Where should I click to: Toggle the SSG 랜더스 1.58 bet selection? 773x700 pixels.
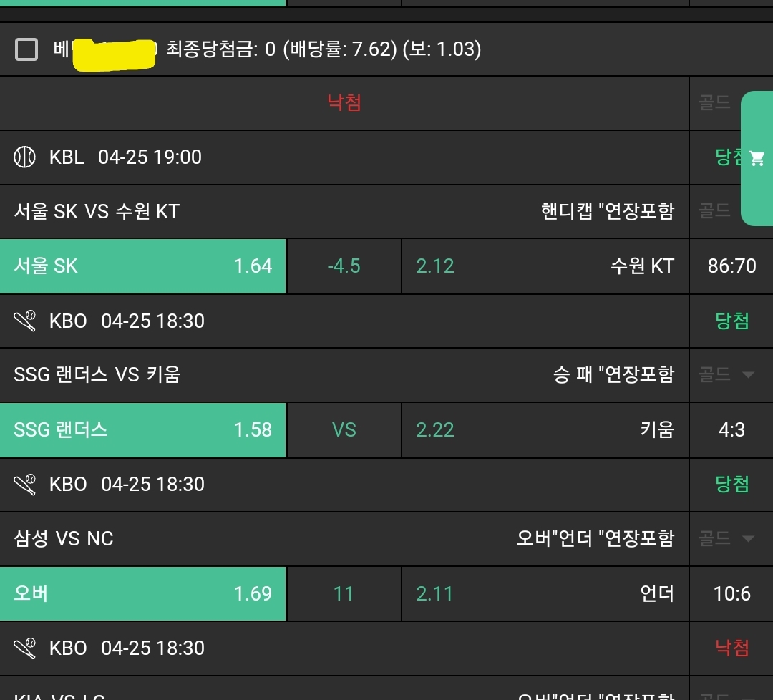point(142,430)
